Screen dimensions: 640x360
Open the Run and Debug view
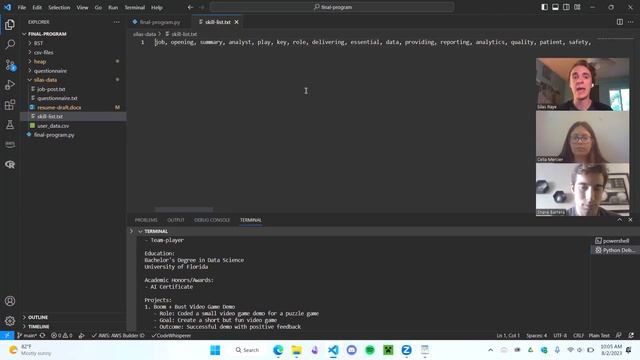[10, 84]
